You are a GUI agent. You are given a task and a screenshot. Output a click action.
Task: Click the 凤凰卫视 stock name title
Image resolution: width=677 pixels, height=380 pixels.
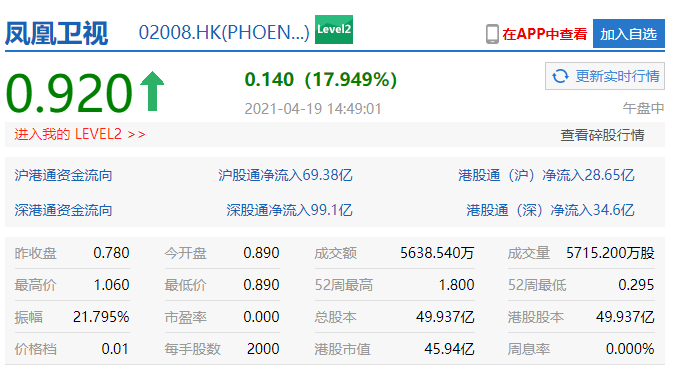pyautogui.click(x=57, y=33)
